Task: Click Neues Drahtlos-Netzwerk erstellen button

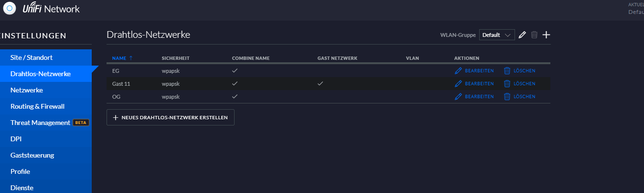Action: click(x=171, y=117)
